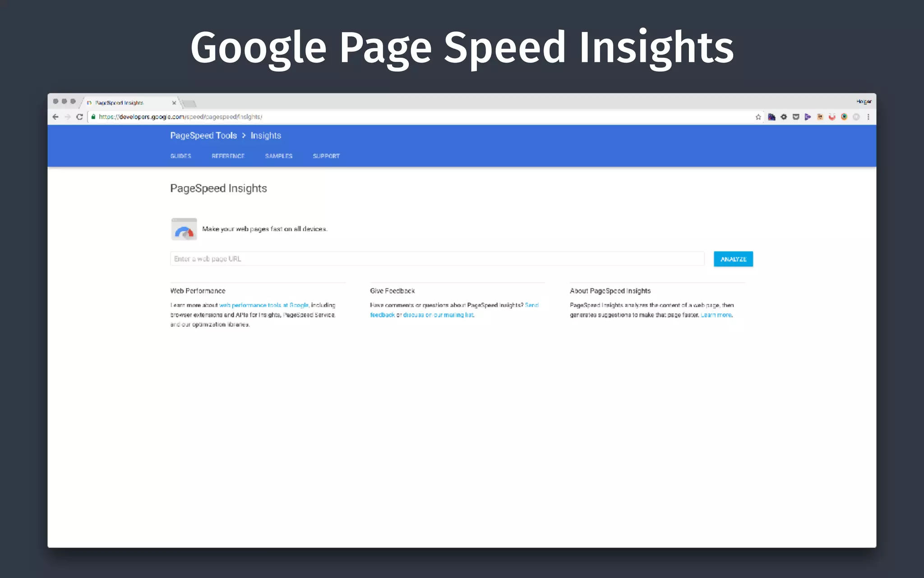Image resolution: width=924 pixels, height=578 pixels.
Task: Click the red close window button
Action: tap(56, 101)
